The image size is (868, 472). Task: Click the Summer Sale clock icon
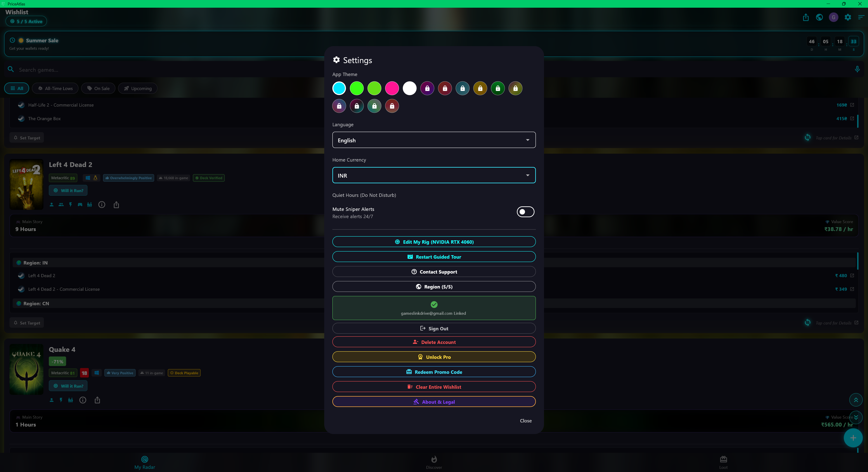[x=12, y=40]
